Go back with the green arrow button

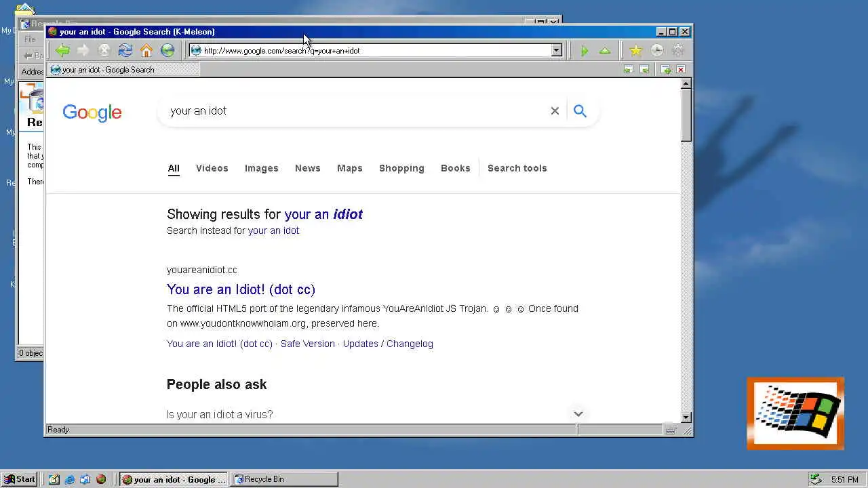(x=62, y=50)
